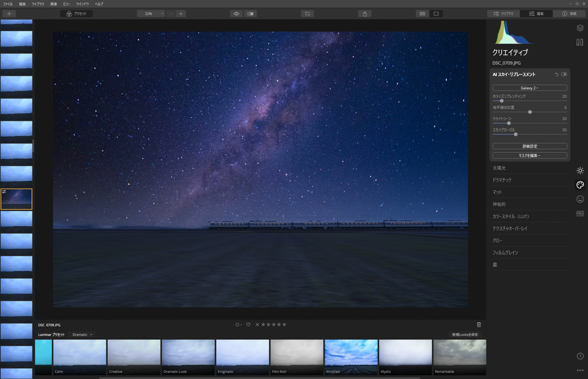Image resolution: width=588 pixels, height=379 pixels.
Task: Apply the Creative preset thumbnail
Action: (134, 357)
